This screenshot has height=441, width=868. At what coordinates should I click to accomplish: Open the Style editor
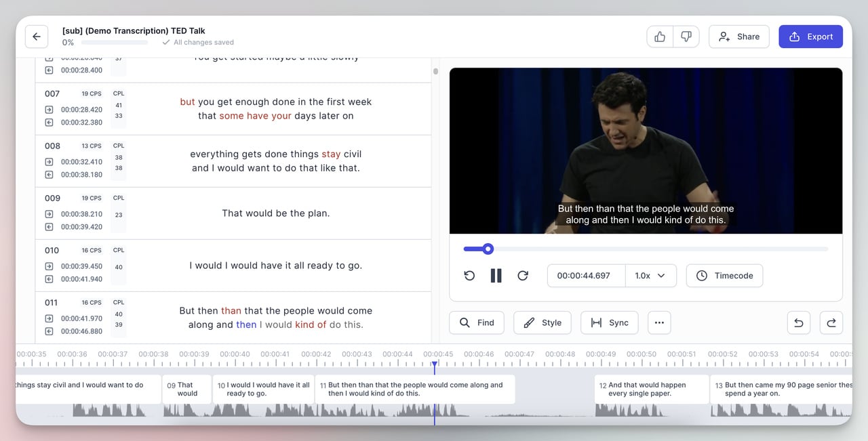542,322
